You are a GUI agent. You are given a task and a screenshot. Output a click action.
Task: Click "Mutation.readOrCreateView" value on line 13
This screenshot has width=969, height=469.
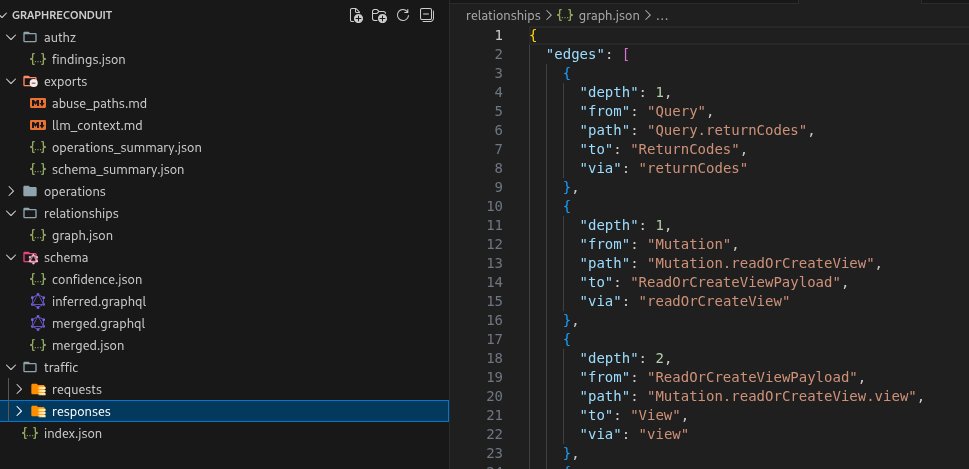pyautogui.click(x=761, y=263)
